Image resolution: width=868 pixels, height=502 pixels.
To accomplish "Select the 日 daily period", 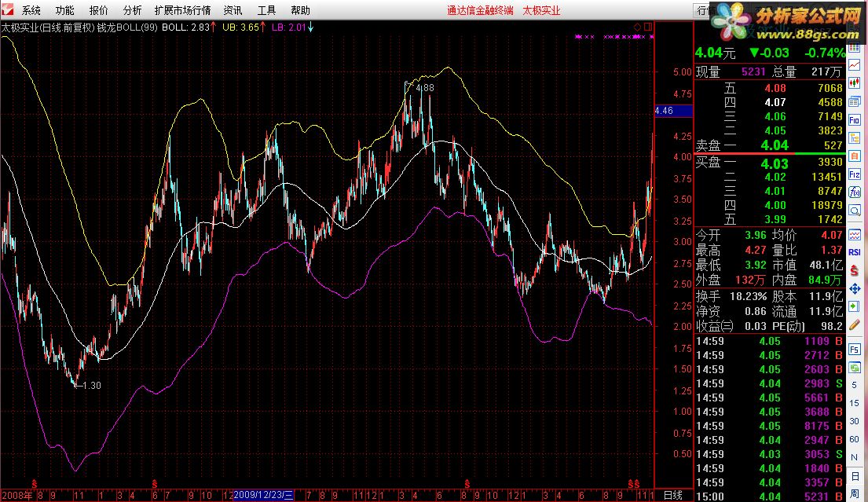I will pyautogui.click(x=854, y=475).
